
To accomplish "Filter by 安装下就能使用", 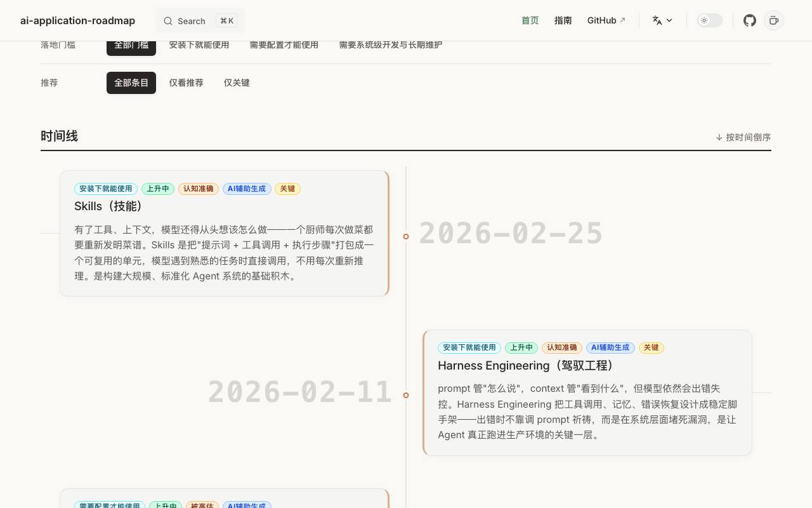I will click(199, 45).
